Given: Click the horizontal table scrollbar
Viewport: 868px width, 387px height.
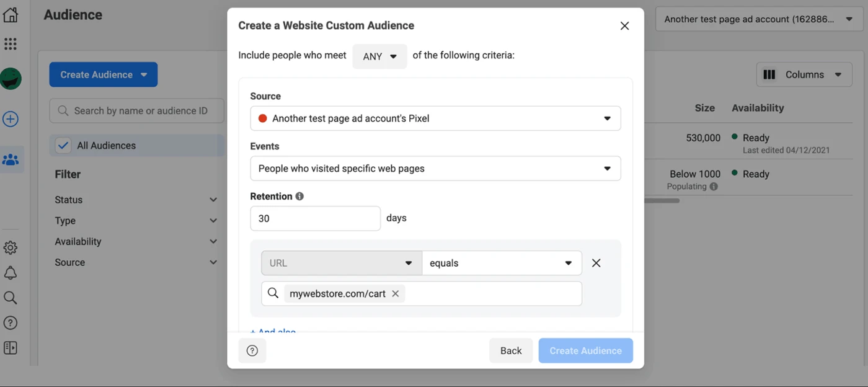Looking at the screenshot, I should pos(662,201).
